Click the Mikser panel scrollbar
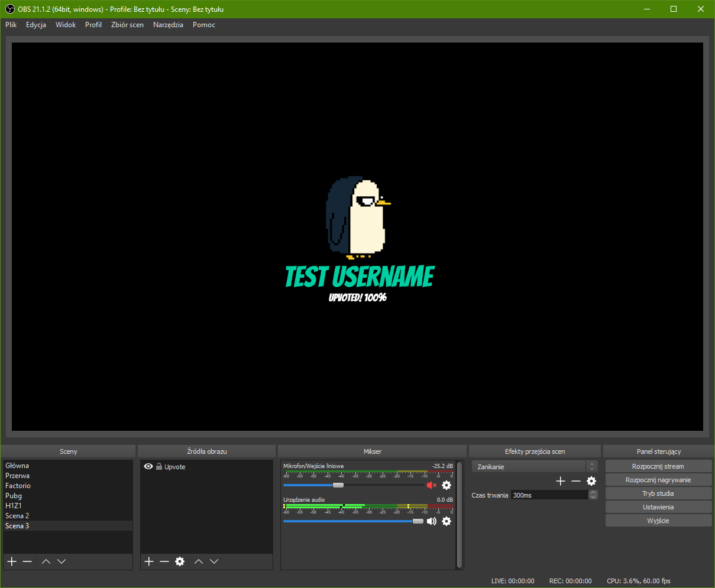715x588 pixels. (460, 514)
